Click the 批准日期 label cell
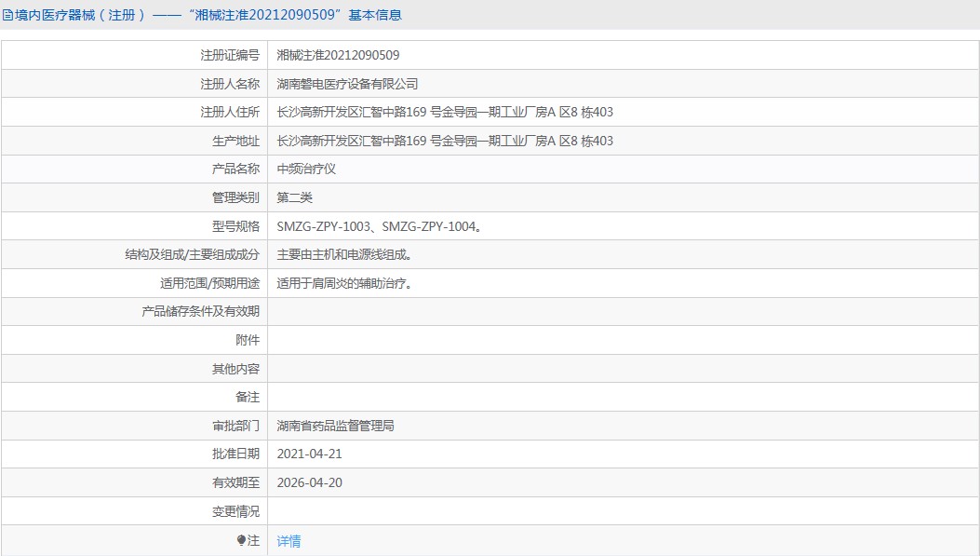This screenshot has width=980, height=556. point(134,454)
